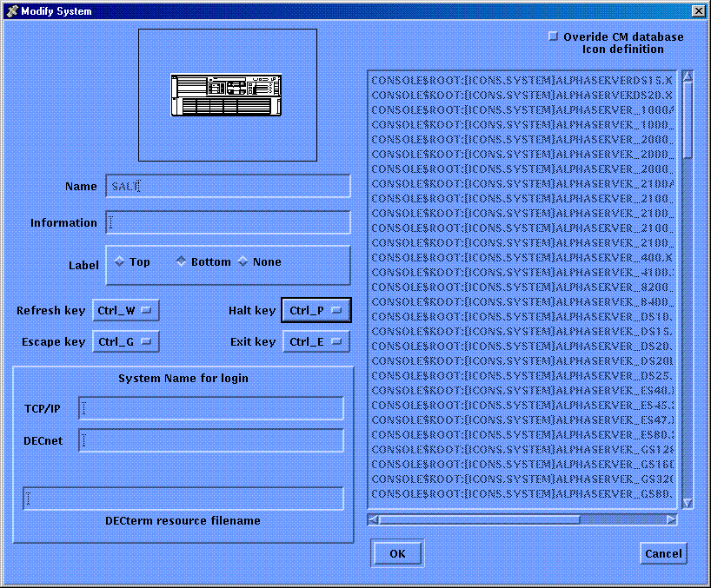The image size is (711, 588).
Task: Select the ALPHASERVER_DS25 icon entry
Action: (x=522, y=375)
